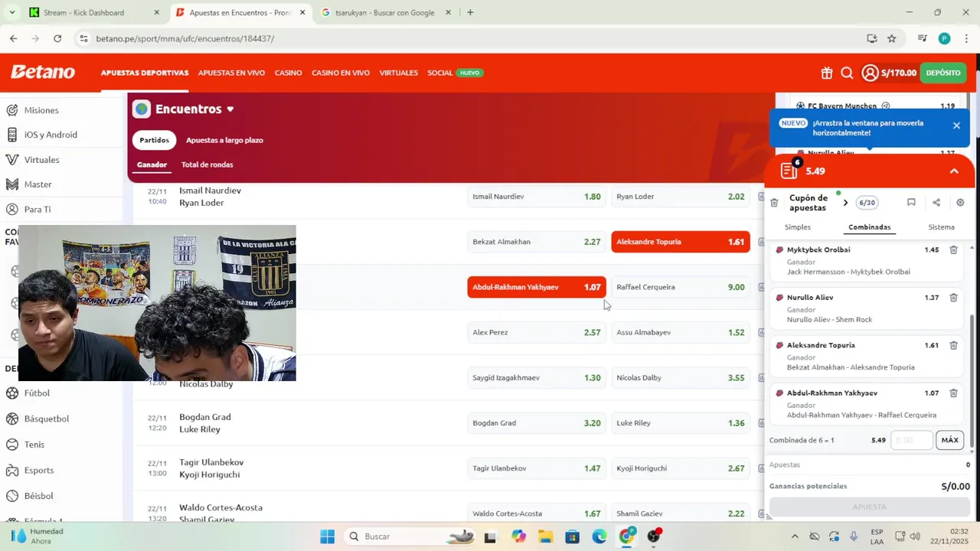Toggle Nicolas Dalby 3.55 odds selection

click(681, 377)
